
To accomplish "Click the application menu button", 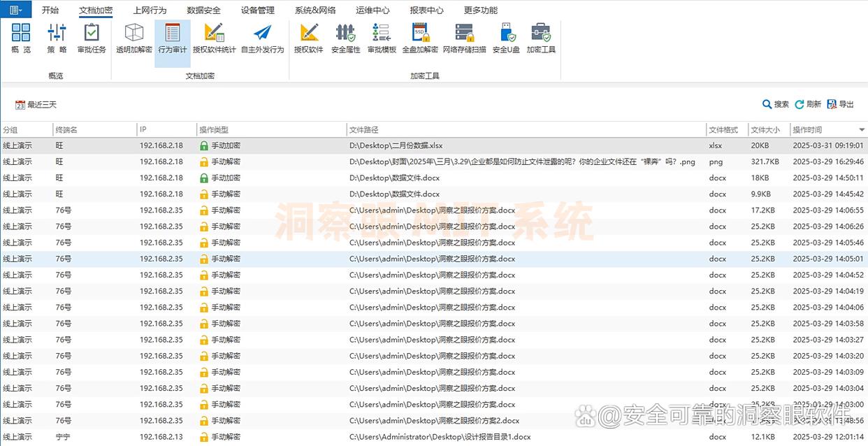I will coord(15,10).
